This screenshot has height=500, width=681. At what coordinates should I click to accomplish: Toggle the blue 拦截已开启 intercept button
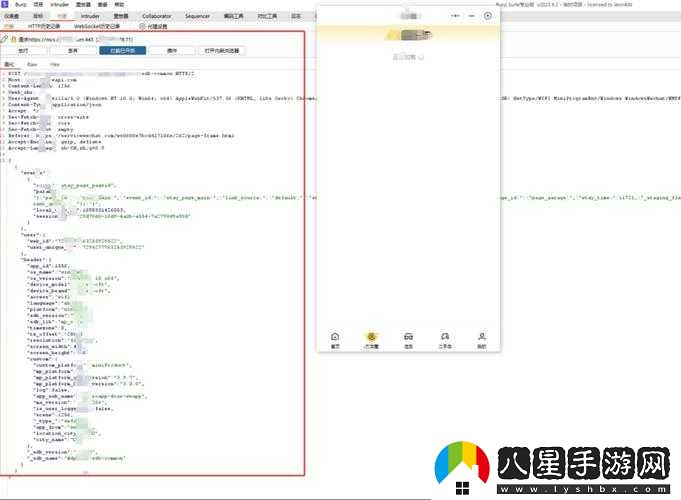point(122,51)
